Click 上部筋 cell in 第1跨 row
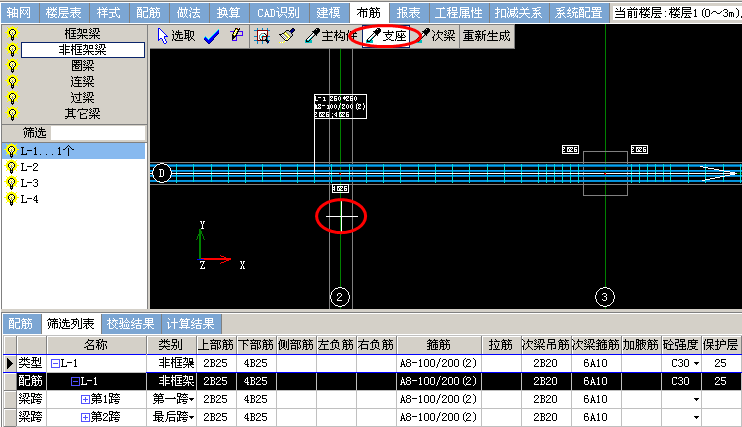Viewport: 742px width, 427px height. 216,400
